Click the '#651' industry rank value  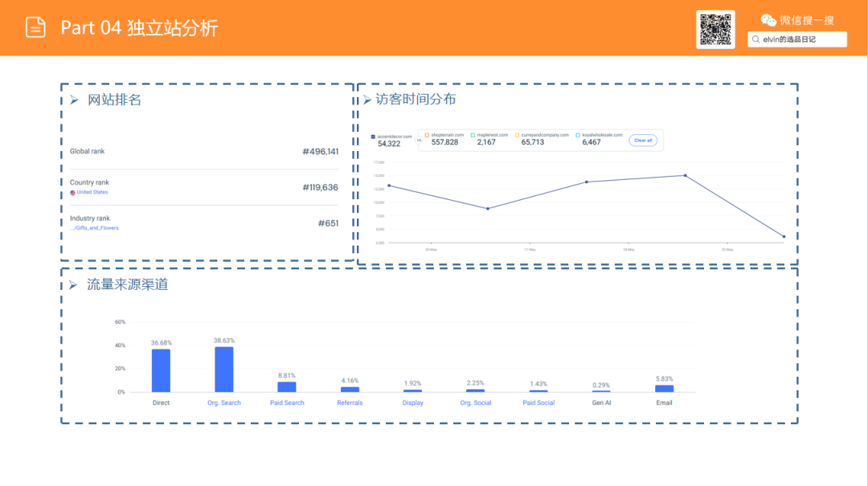click(x=328, y=223)
